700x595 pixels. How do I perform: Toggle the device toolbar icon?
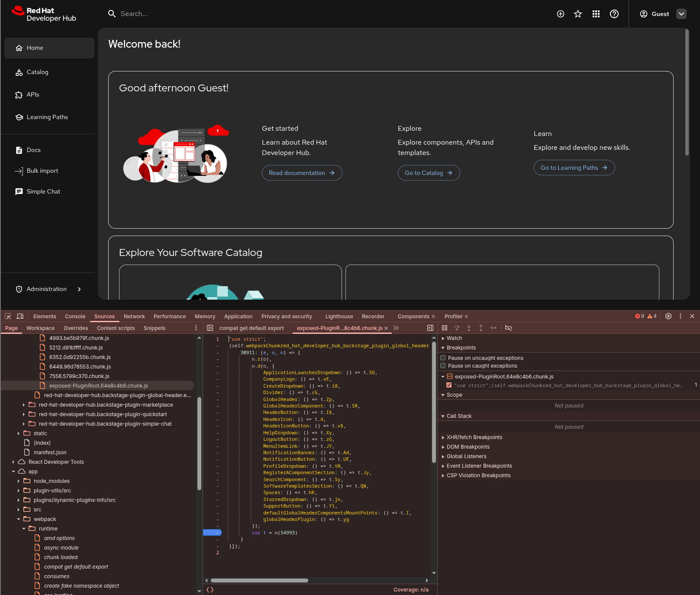[x=20, y=316]
